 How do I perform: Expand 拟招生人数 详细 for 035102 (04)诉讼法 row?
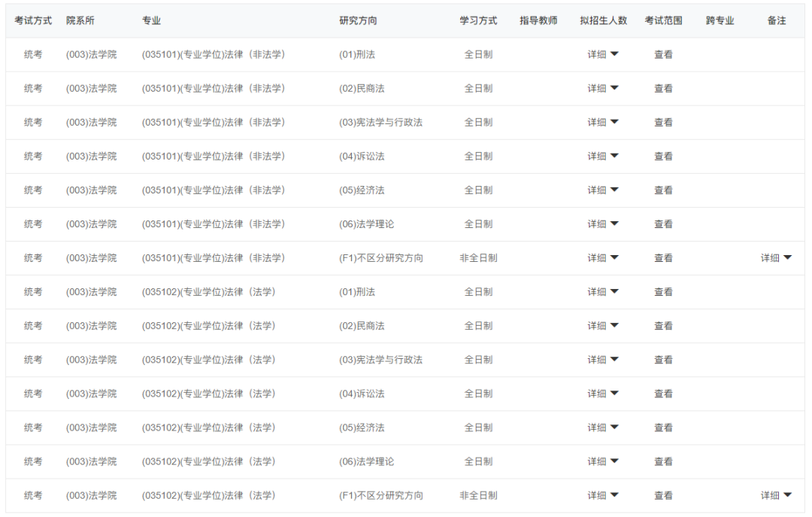click(603, 394)
